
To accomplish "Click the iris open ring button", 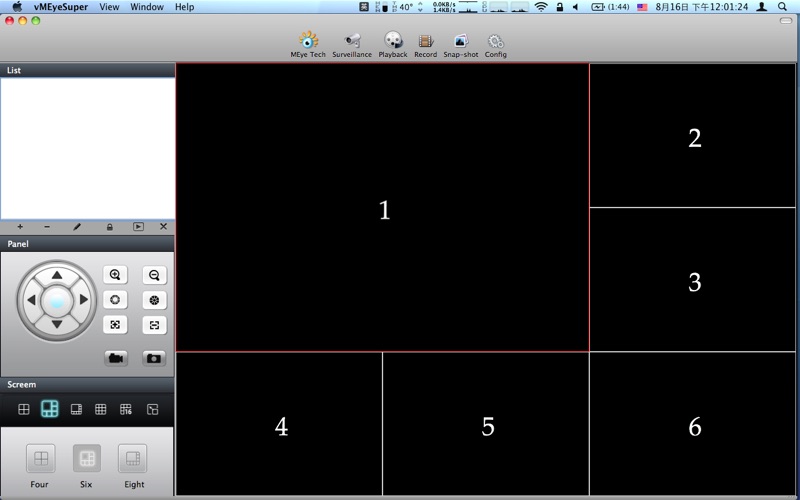I will click(115, 300).
